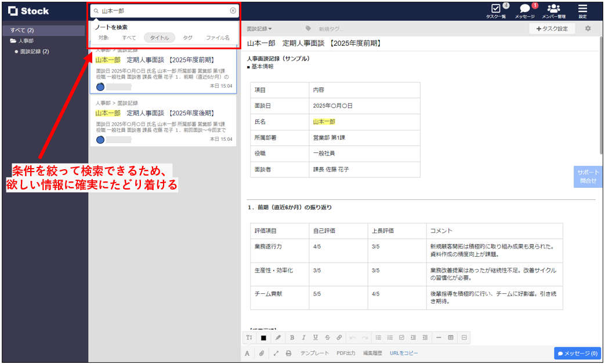Open the 設定 settings menu

(582, 10)
